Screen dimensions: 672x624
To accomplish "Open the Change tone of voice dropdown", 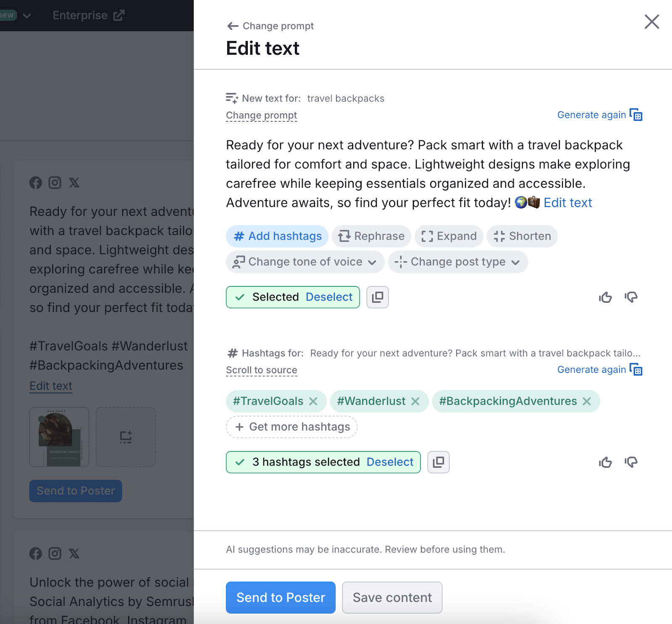I will pyautogui.click(x=304, y=262).
